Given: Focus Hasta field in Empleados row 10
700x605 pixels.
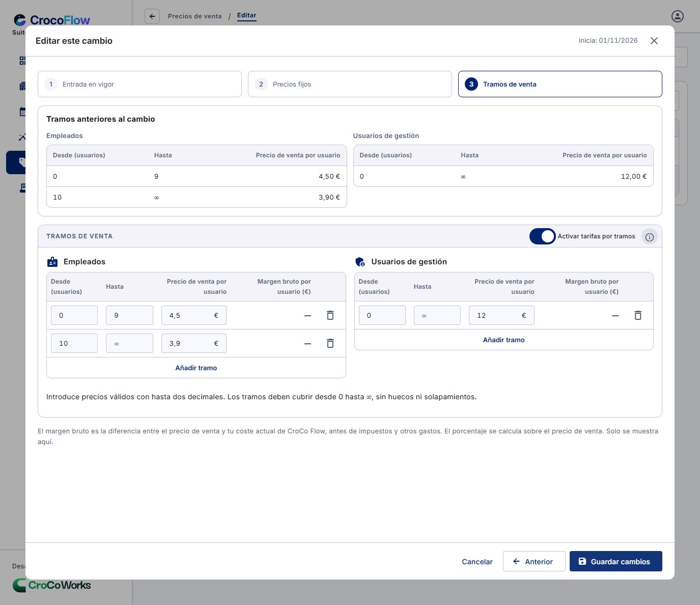Looking at the screenshot, I should click(x=129, y=343).
